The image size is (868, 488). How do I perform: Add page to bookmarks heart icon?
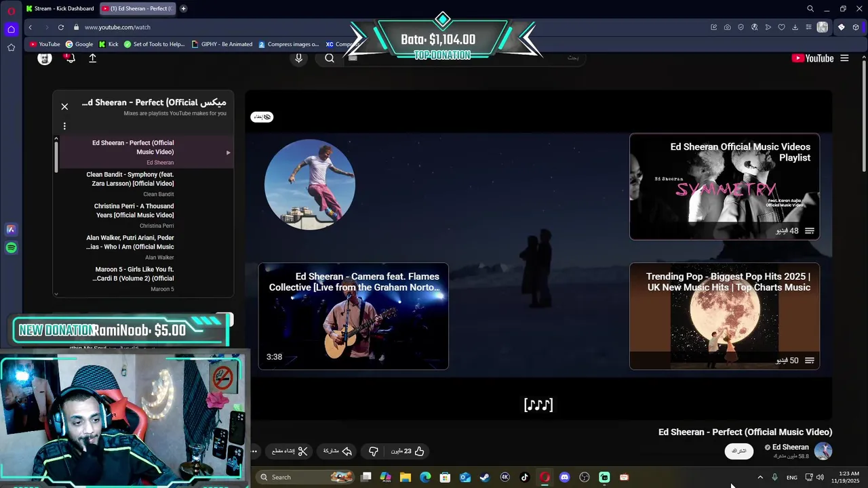(x=781, y=27)
